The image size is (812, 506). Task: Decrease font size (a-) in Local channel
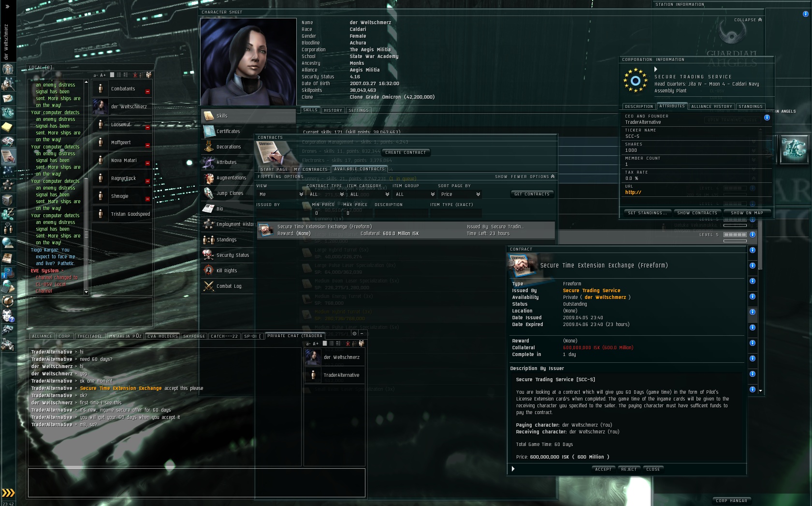tap(96, 75)
